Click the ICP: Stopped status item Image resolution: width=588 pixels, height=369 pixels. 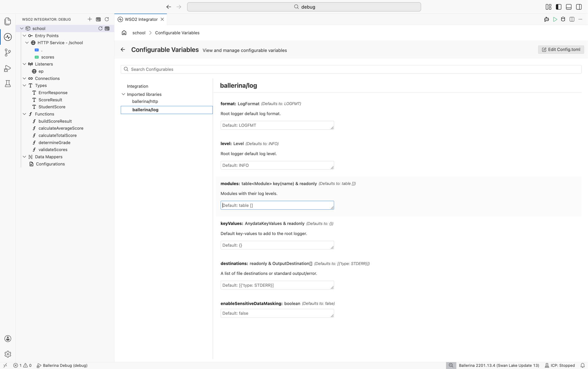tap(559, 365)
